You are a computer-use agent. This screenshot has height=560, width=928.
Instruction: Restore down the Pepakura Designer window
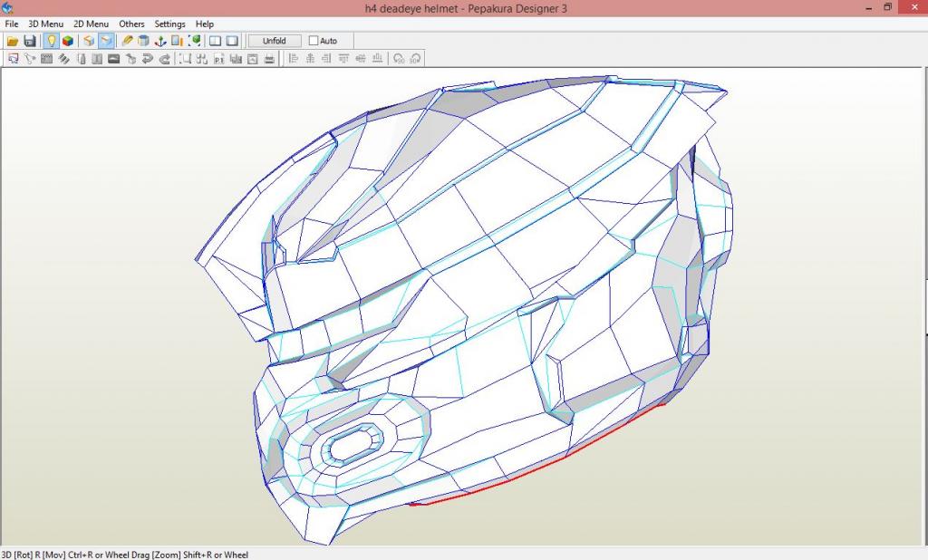(888, 7)
